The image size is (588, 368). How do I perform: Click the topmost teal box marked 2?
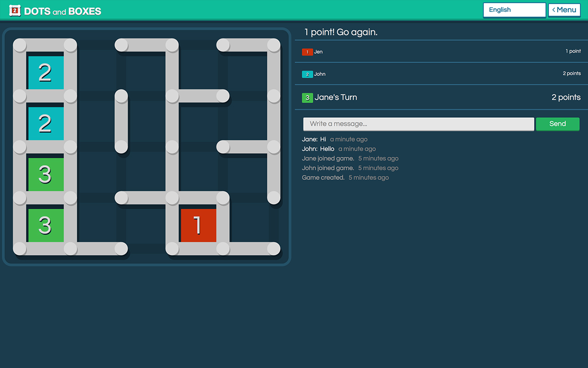(x=45, y=72)
